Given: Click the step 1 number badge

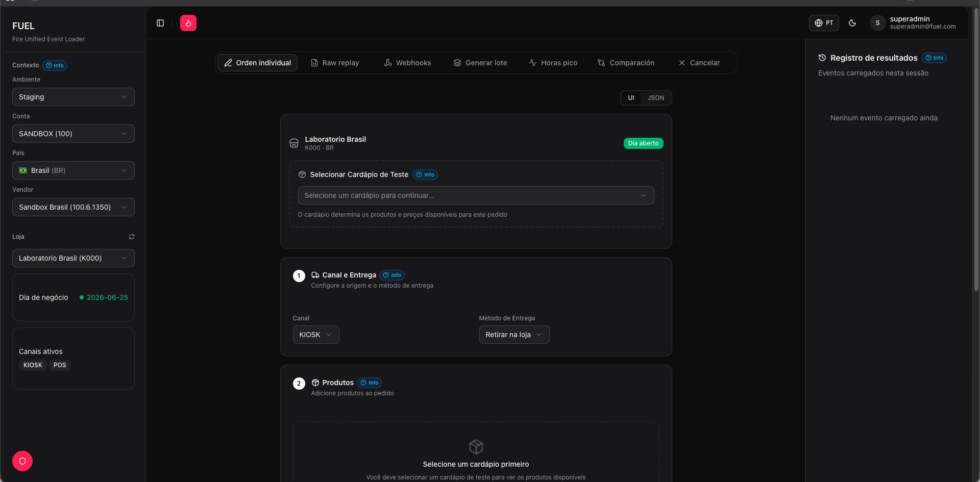Looking at the screenshot, I should click(299, 276).
